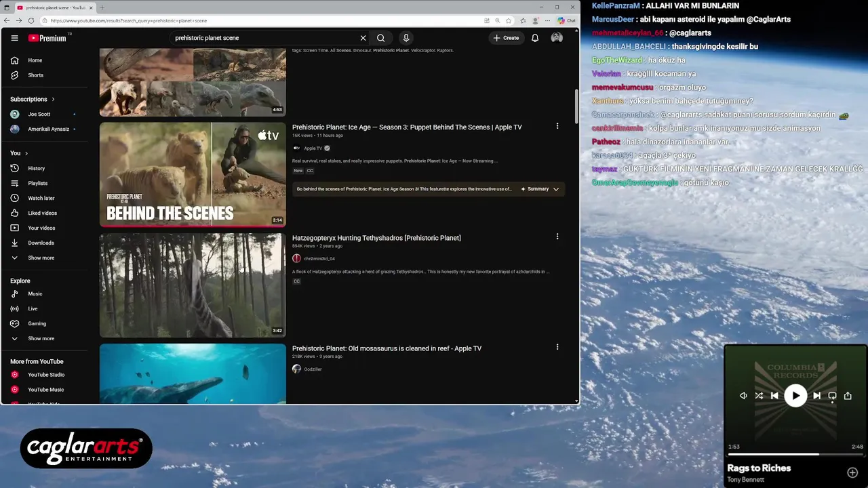Open the Godziller channel

tap(313, 369)
